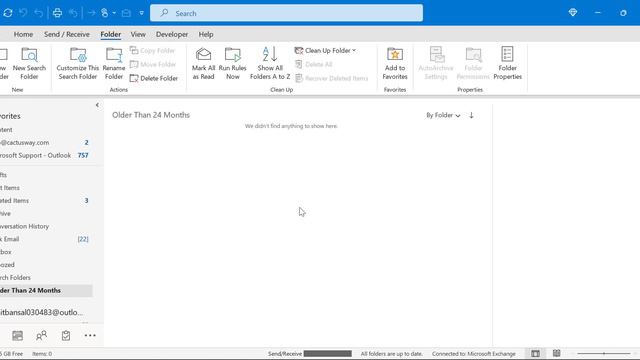Switch to the Send / Receive tab
640x360 pixels.
tap(67, 34)
